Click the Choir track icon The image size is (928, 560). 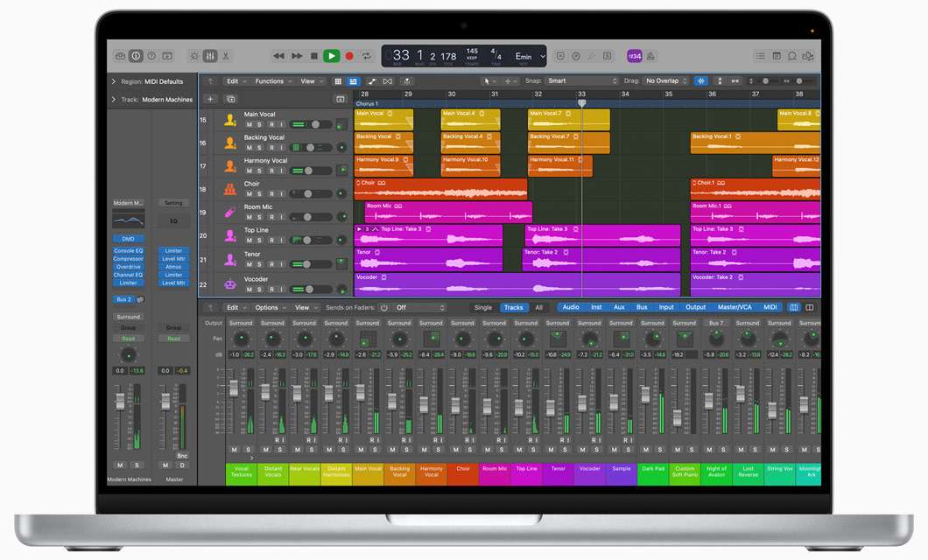point(229,188)
